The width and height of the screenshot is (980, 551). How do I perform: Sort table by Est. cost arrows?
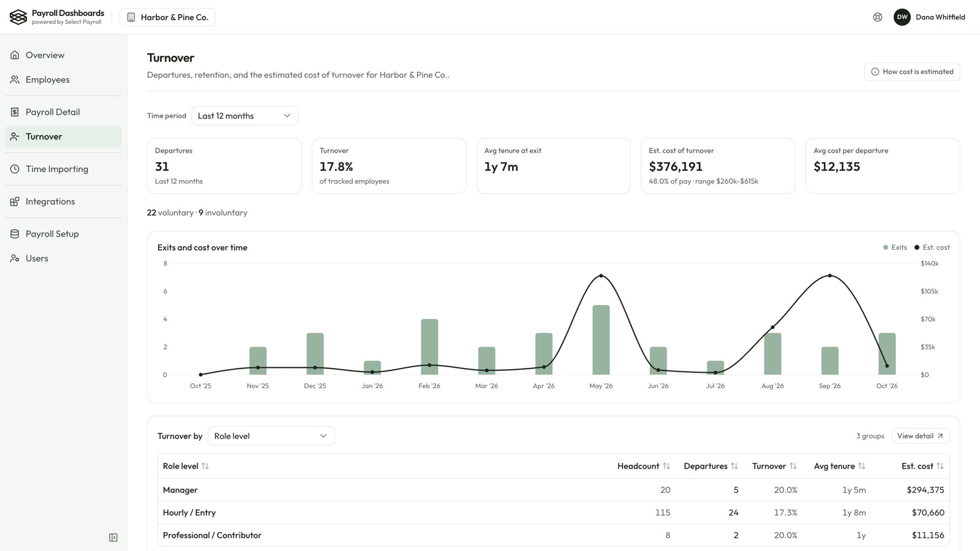pos(940,466)
